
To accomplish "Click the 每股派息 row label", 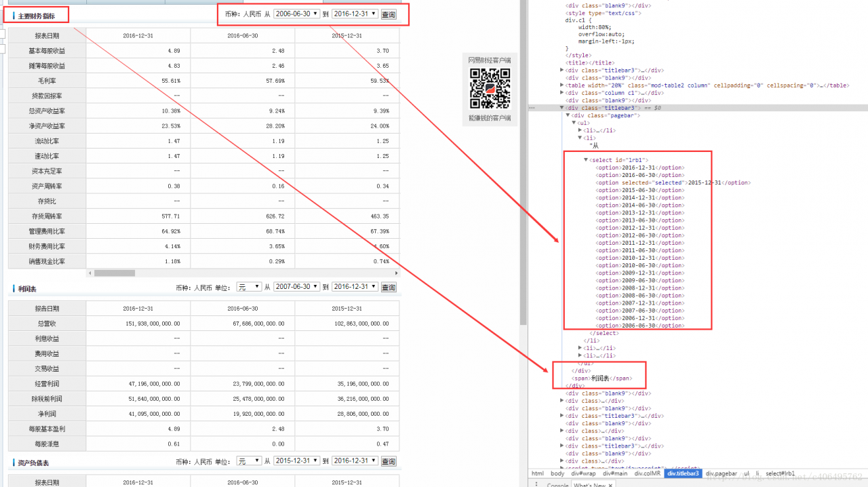I will point(47,444).
